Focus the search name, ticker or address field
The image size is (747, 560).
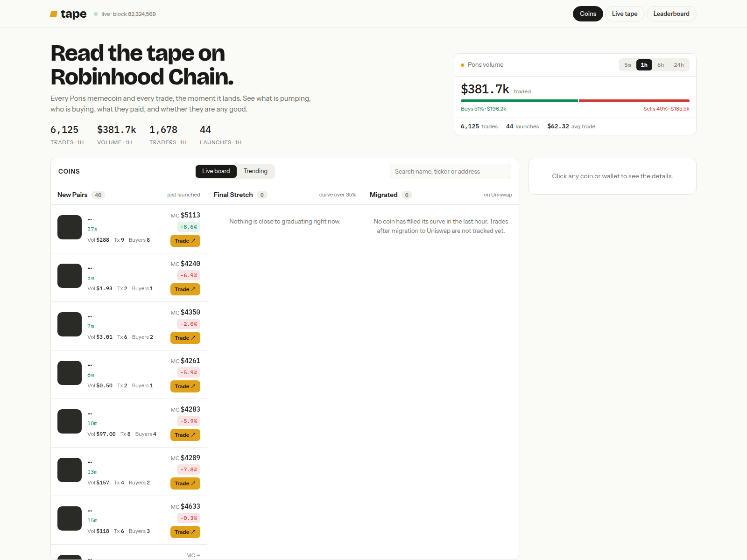(x=451, y=171)
